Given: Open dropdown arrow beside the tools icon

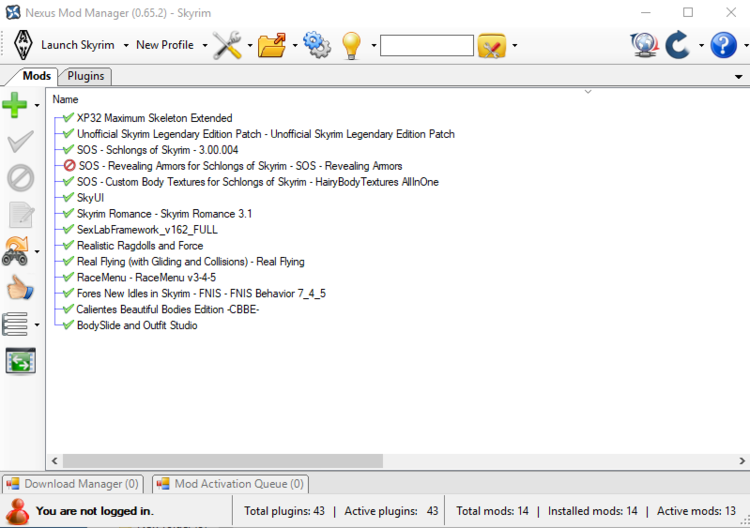Looking at the screenshot, I should click(x=250, y=45).
